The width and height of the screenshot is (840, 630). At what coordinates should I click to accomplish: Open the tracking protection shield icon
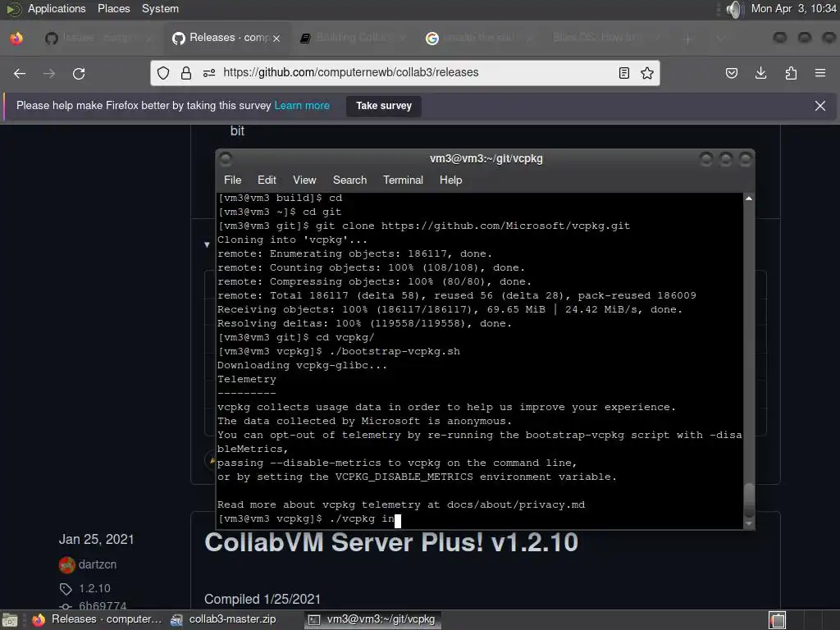[x=163, y=73]
